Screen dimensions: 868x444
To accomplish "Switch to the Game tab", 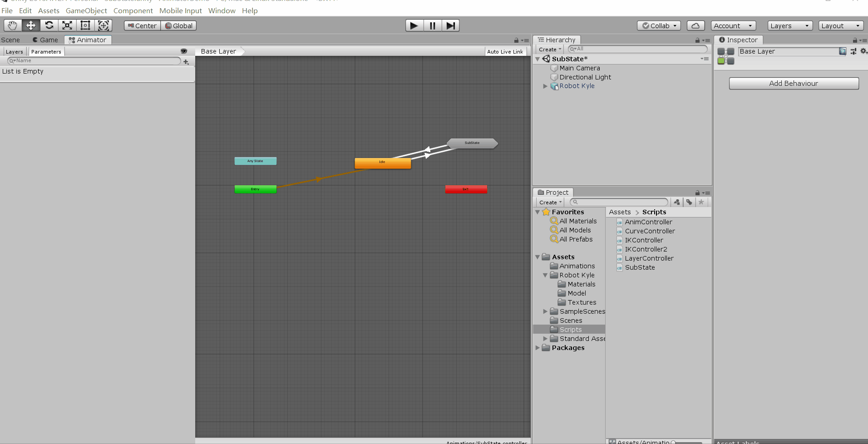I will (x=45, y=40).
